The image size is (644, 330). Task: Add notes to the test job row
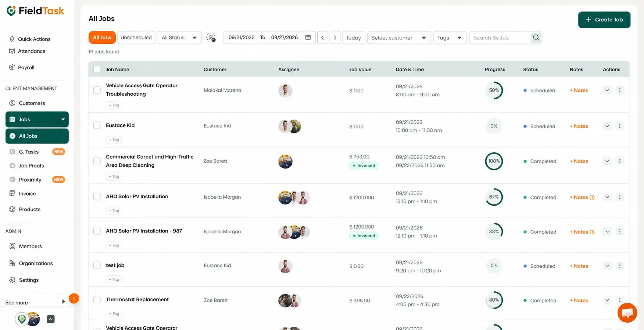[579, 266]
